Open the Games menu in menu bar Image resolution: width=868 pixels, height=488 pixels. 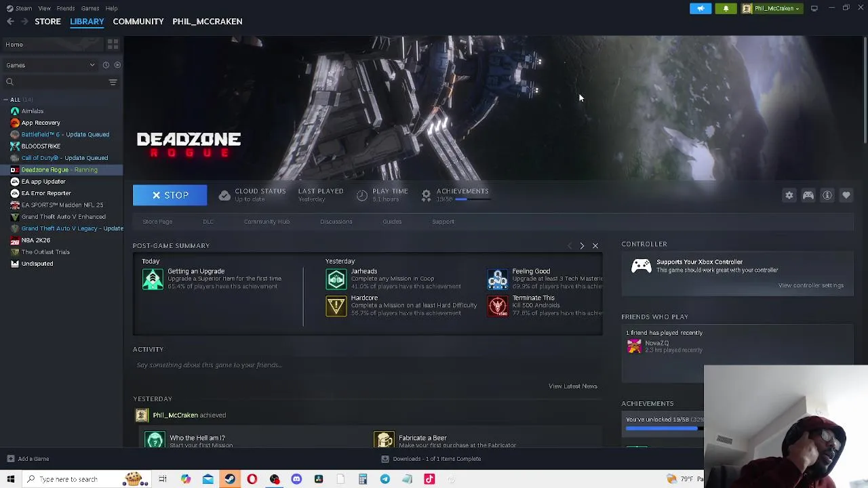click(90, 8)
